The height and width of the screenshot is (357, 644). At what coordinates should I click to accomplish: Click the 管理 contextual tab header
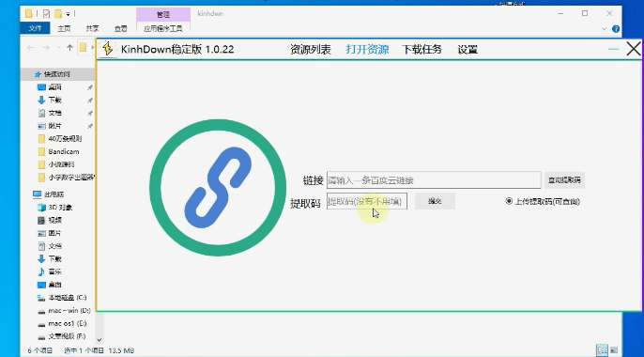click(x=163, y=14)
